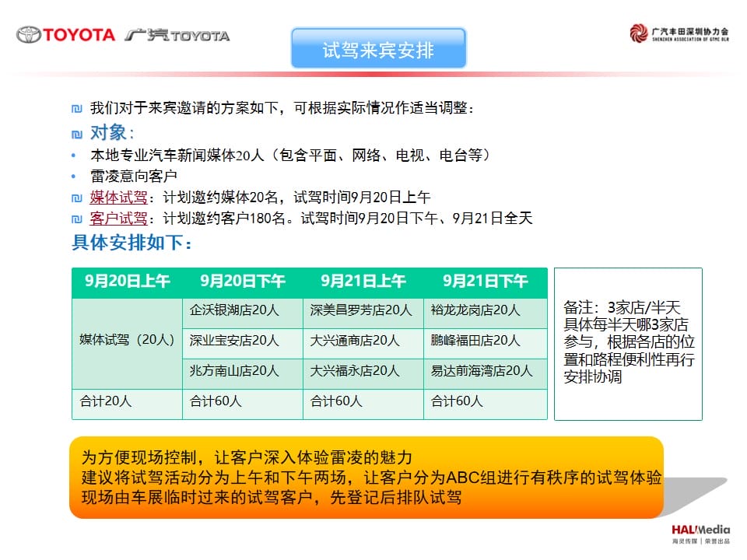Click the 试驾来宾安排 title button

379,48
